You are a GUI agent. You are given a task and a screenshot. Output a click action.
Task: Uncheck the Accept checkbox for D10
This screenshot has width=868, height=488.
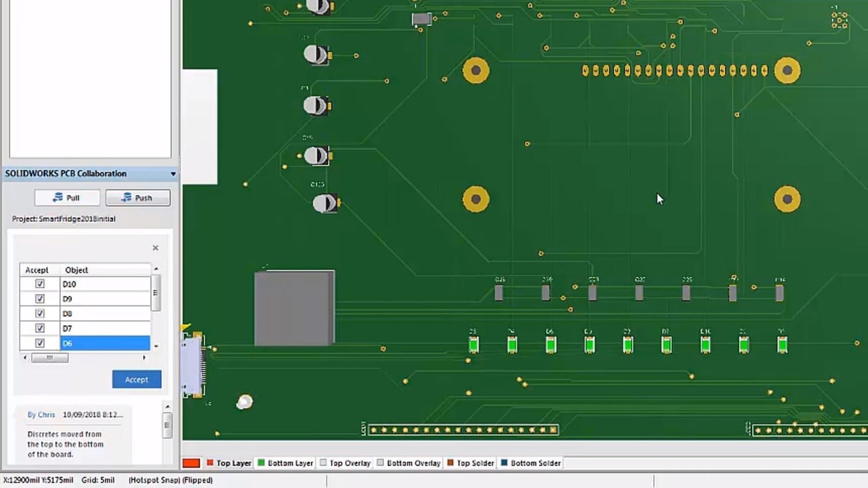click(x=39, y=284)
